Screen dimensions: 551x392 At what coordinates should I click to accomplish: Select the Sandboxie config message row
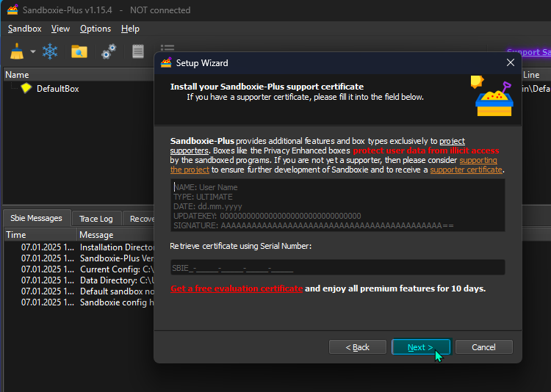point(79,302)
